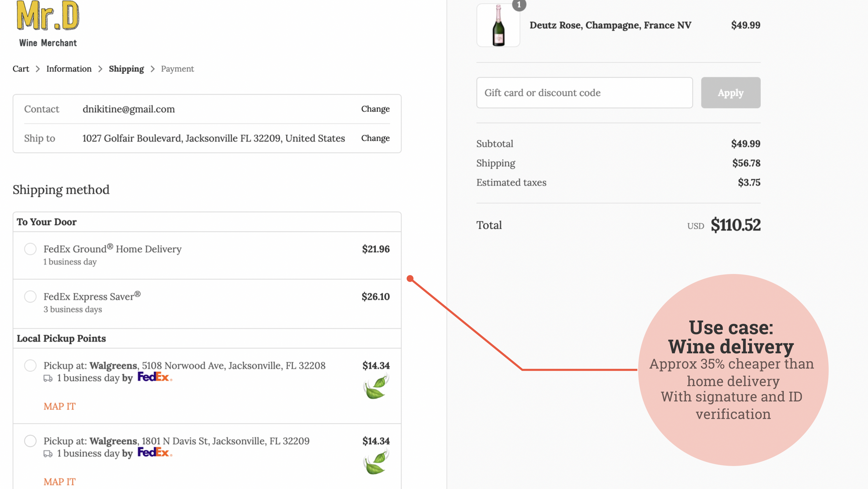The height and width of the screenshot is (489, 868).
Task: Click the $3.75 estimated taxes value
Action: pos(749,182)
